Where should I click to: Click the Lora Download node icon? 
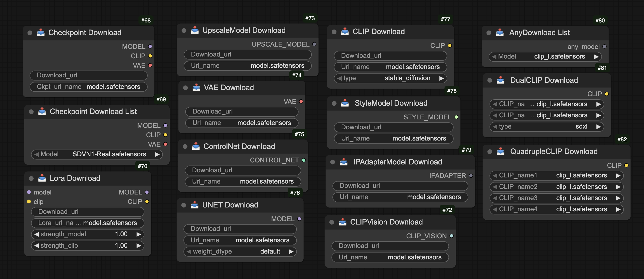pos(42,178)
